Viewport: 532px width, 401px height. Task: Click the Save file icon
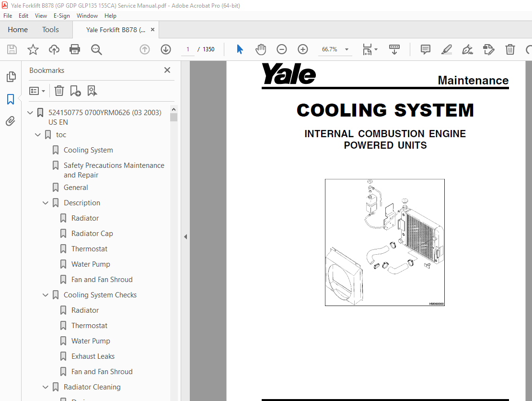[12, 49]
